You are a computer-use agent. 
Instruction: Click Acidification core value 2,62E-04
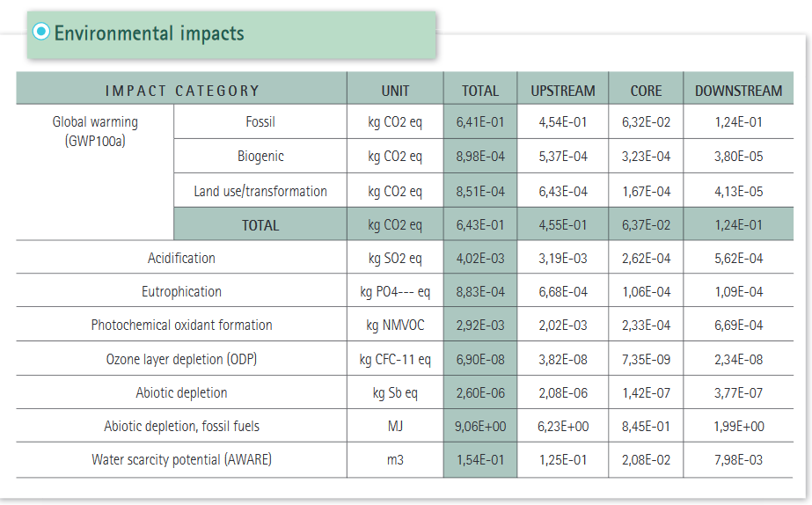[646, 258]
